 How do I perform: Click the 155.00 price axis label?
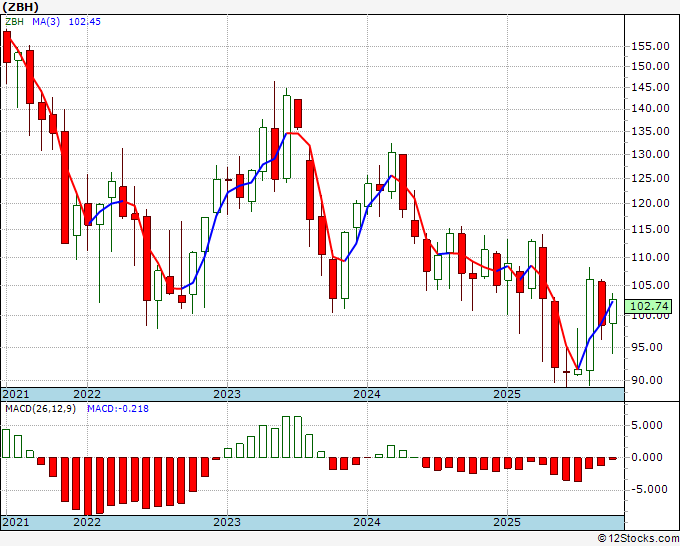[650, 46]
